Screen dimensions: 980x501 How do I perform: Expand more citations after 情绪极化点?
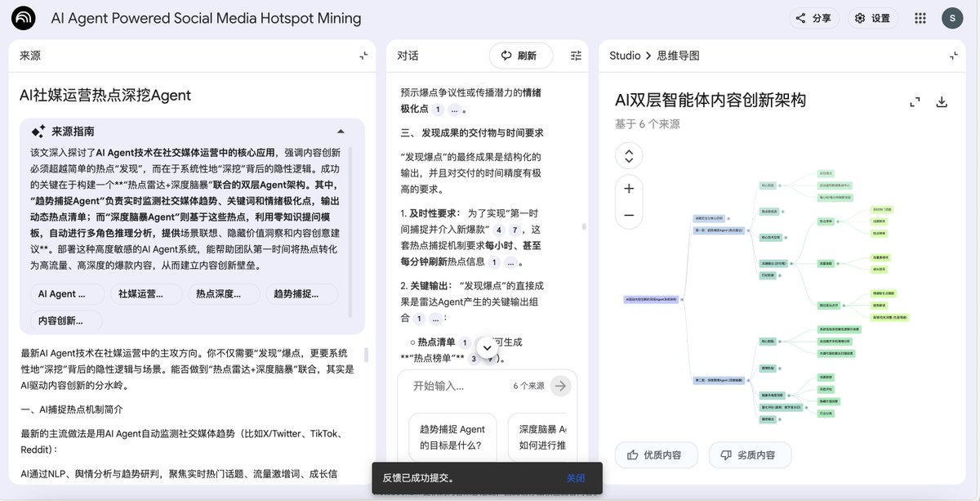pyautogui.click(x=455, y=110)
